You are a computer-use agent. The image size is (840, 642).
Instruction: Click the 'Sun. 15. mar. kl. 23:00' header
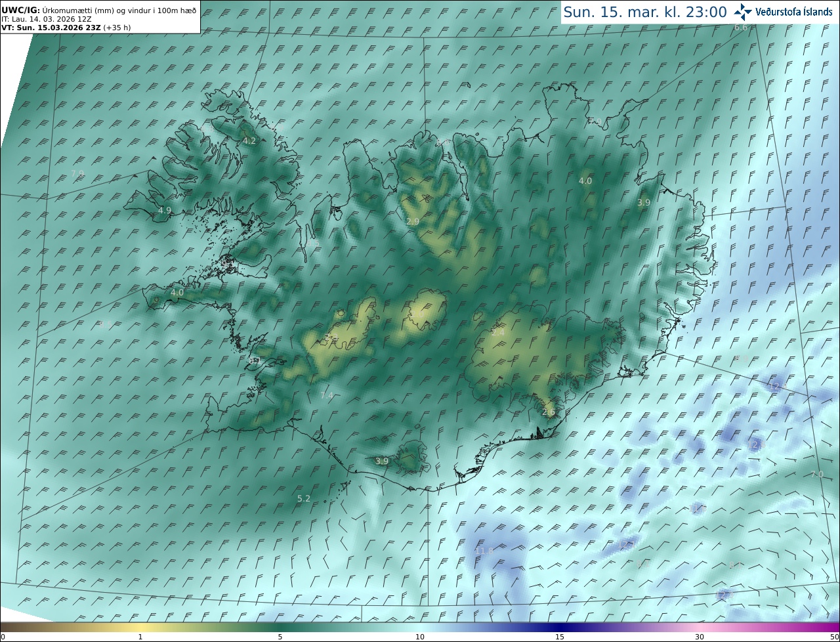coord(644,12)
